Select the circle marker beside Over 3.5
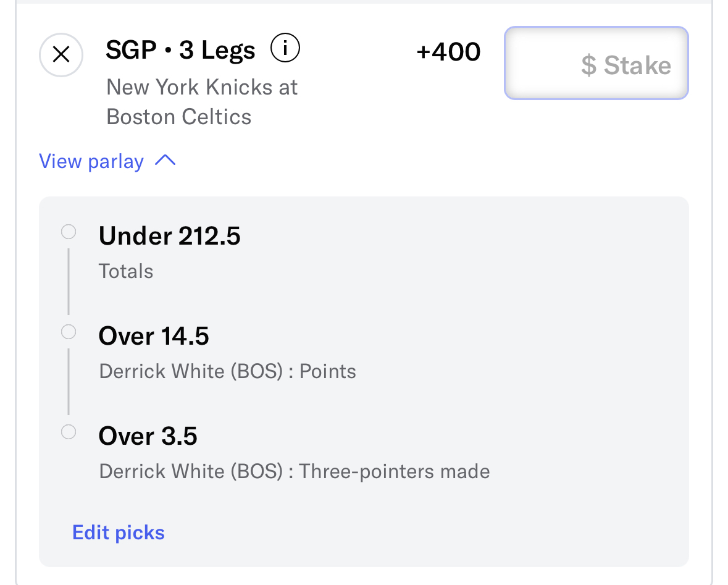This screenshot has width=728, height=585. [x=69, y=432]
